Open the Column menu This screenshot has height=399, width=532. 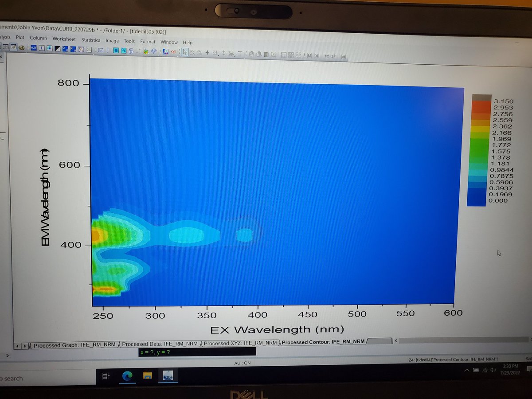tap(38, 38)
